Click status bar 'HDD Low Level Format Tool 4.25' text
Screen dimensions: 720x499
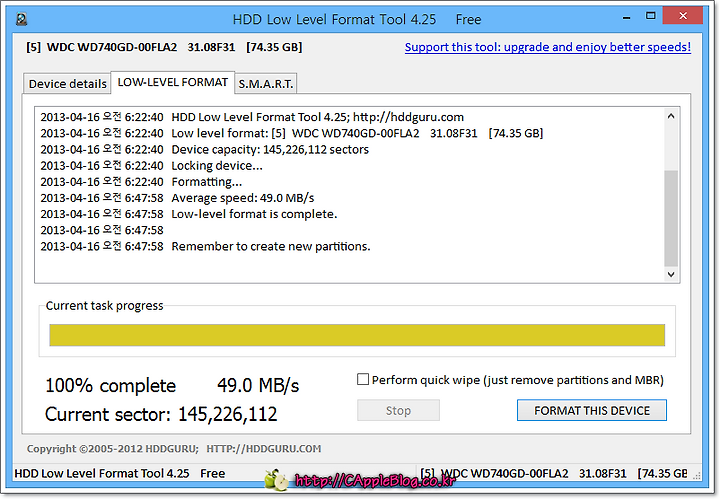point(101,473)
